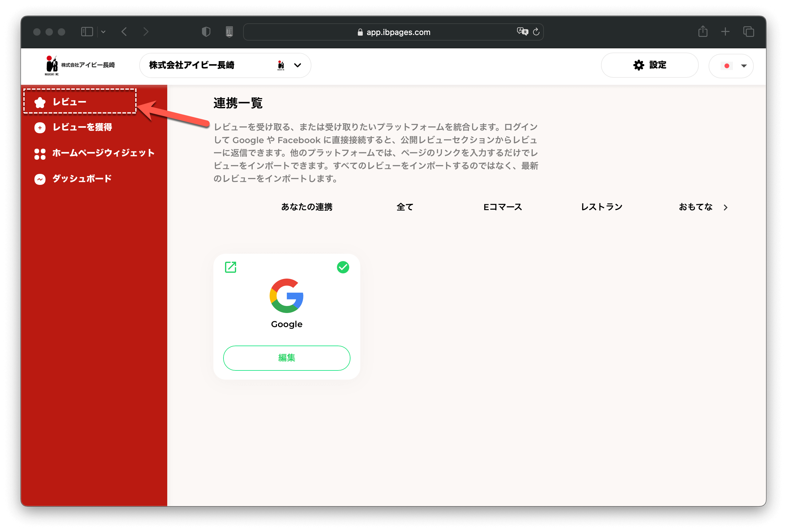Advance category tabs with right chevron
This screenshot has height=532, width=787.
(x=726, y=207)
